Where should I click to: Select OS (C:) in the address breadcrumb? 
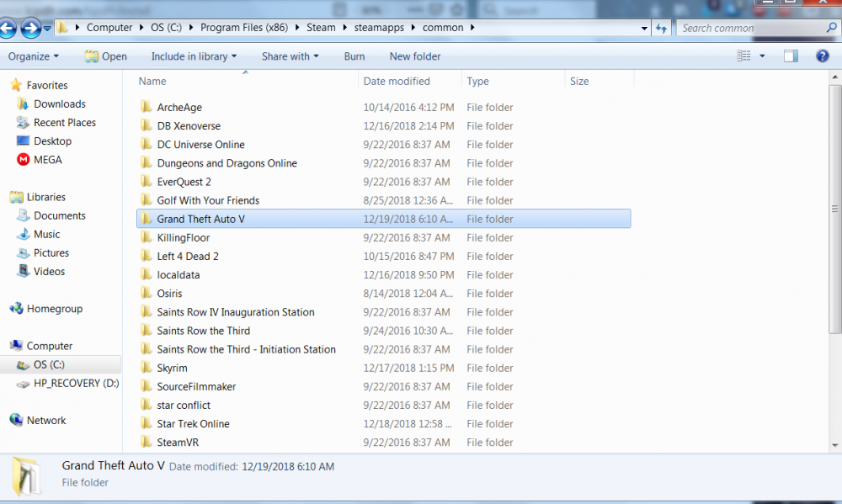[x=166, y=28]
